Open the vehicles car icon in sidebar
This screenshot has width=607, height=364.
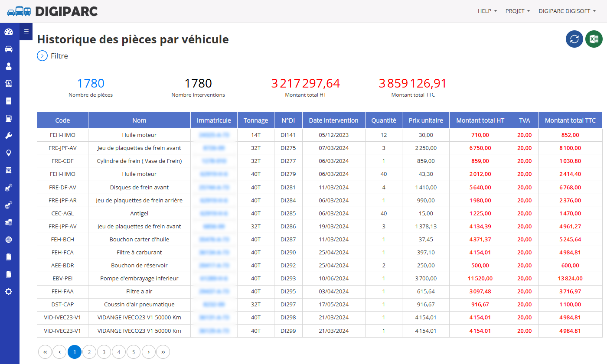[x=9, y=49]
